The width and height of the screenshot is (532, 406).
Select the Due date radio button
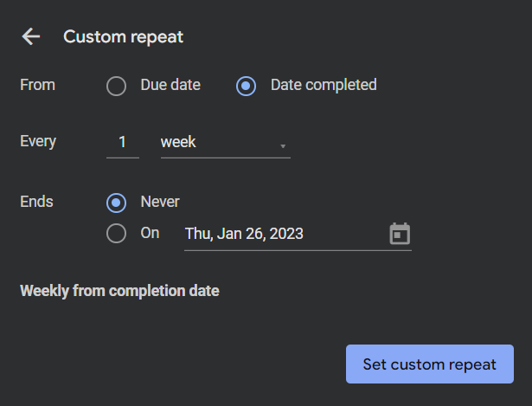coord(117,86)
